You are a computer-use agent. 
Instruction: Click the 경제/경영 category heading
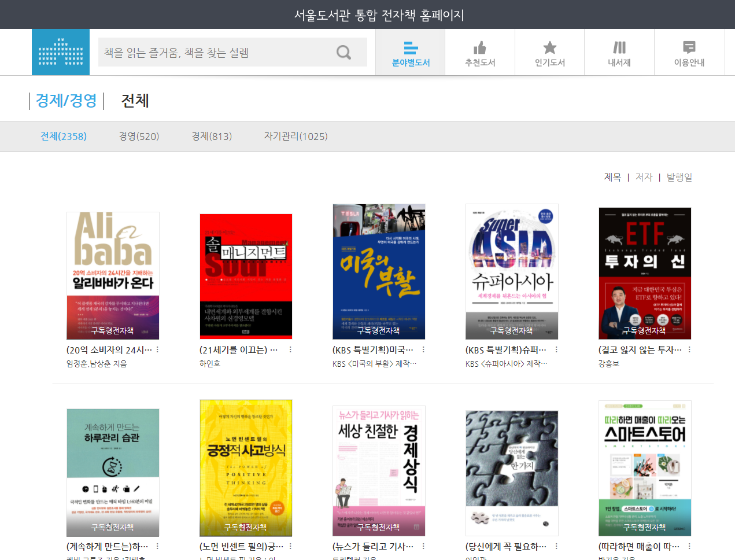pyautogui.click(x=67, y=101)
